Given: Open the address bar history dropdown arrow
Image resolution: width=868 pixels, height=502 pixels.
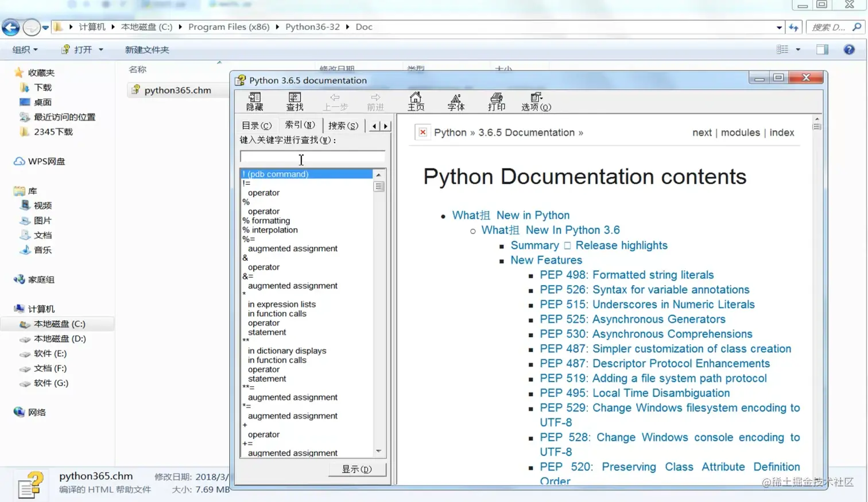Looking at the screenshot, I should pos(779,27).
